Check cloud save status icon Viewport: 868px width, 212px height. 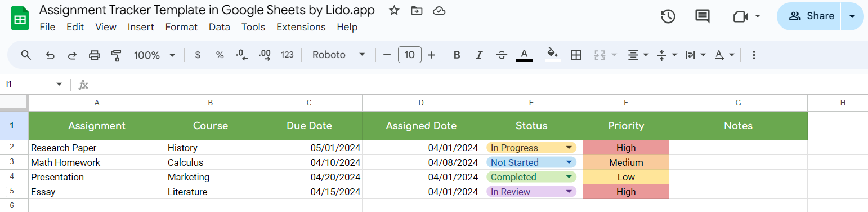tap(440, 11)
